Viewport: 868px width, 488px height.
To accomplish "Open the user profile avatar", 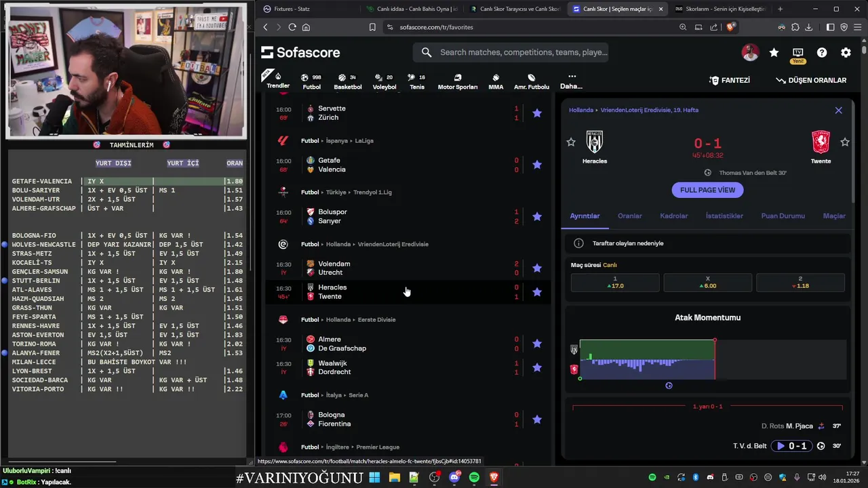I will [x=750, y=52].
